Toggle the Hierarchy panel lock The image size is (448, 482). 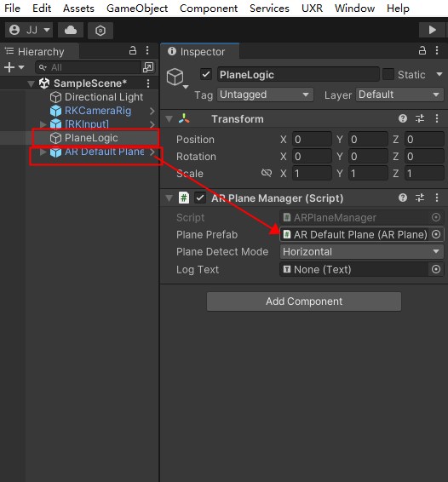coord(133,50)
